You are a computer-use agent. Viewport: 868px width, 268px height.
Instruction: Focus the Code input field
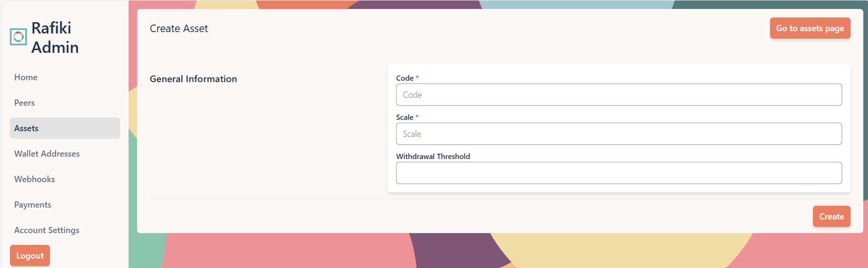(618, 95)
